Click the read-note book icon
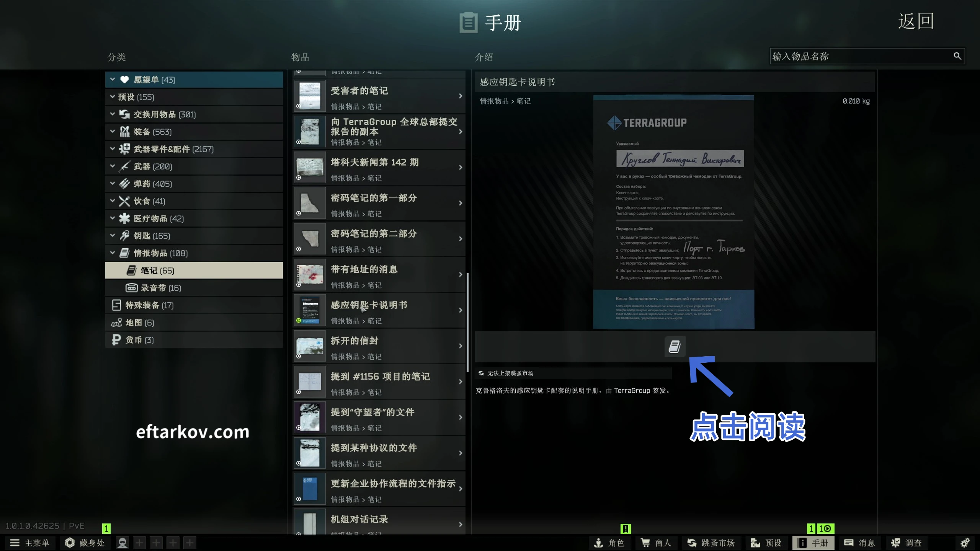980x551 pixels. click(x=675, y=347)
